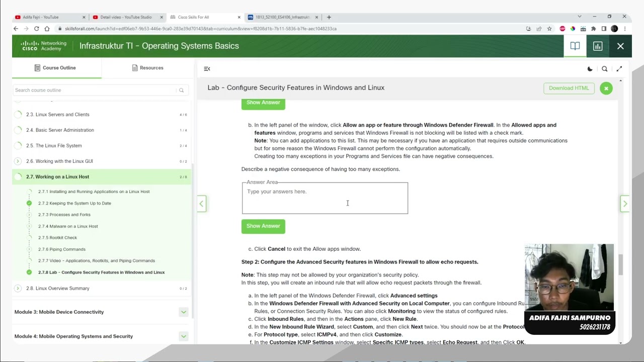Screen dimensions: 644x362
Task: Click the webcam video overlay
Action: pos(569,279)
